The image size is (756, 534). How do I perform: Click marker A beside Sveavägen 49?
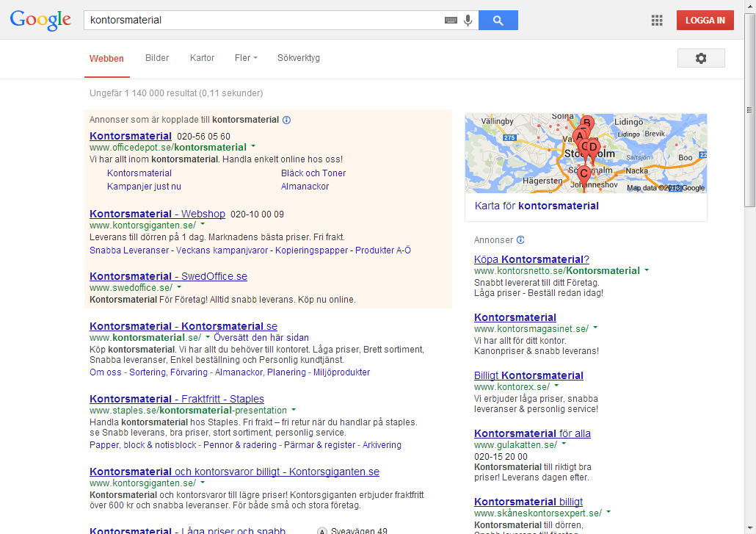pyautogui.click(x=322, y=530)
